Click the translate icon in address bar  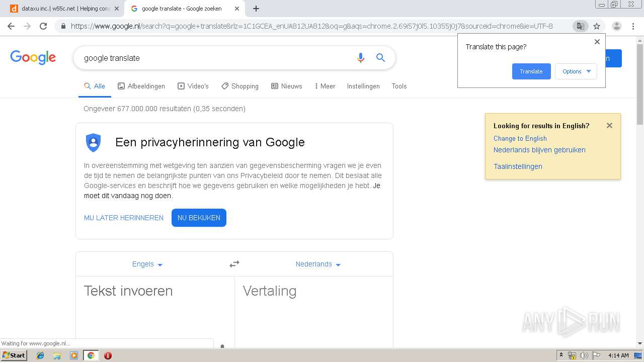(x=581, y=26)
